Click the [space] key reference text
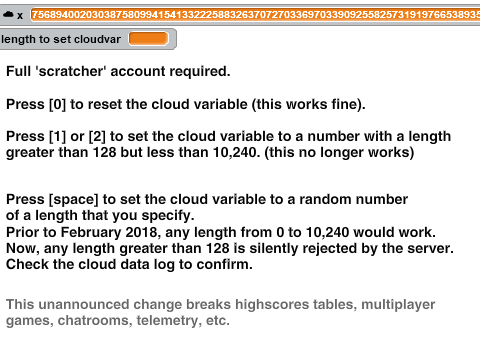The width and height of the screenshot is (480, 360). pos(74,200)
